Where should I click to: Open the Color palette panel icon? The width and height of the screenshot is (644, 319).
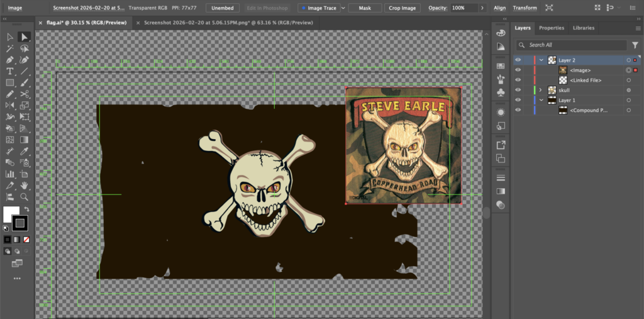[x=501, y=33]
